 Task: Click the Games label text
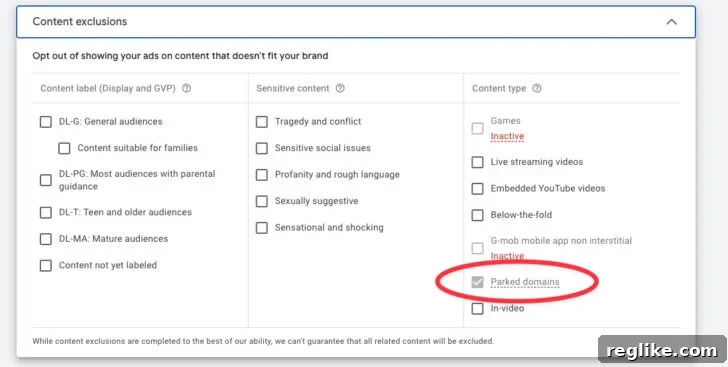click(x=506, y=121)
